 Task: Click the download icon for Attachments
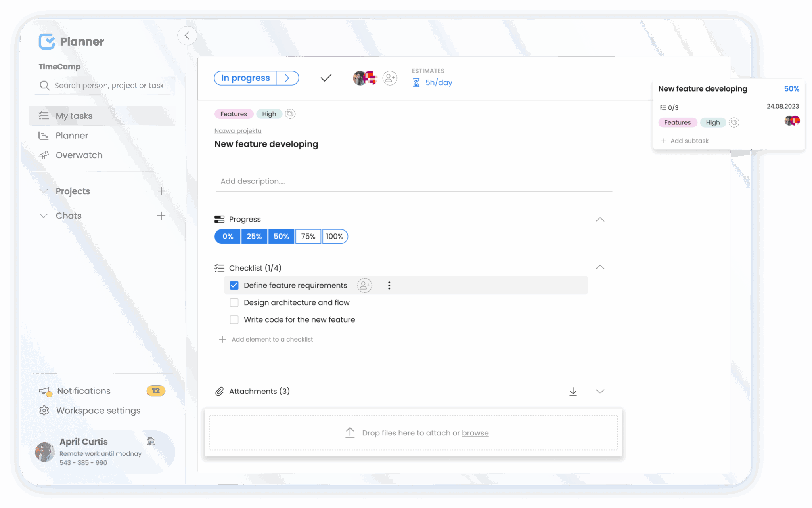click(x=573, y=391)
